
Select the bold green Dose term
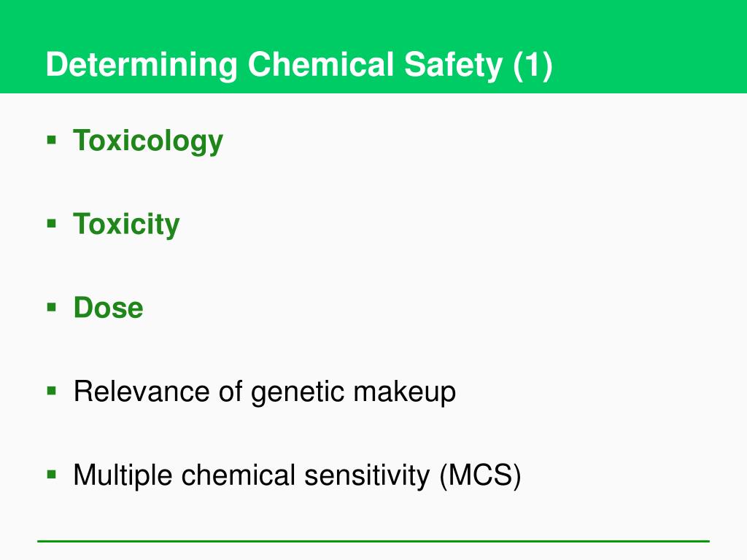(108, 308)
